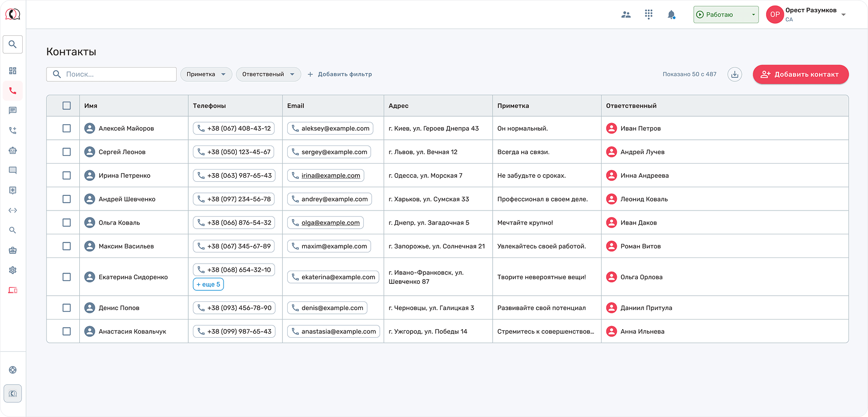Open the chat messages icon in sidebar

pos(13,111)
